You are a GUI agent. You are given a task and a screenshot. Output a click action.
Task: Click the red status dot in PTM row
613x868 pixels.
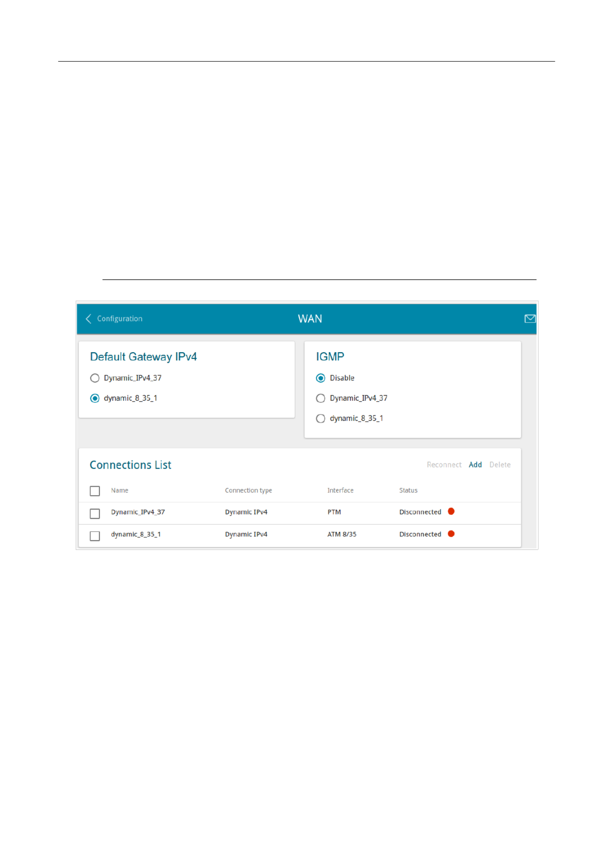pos(451,511)
